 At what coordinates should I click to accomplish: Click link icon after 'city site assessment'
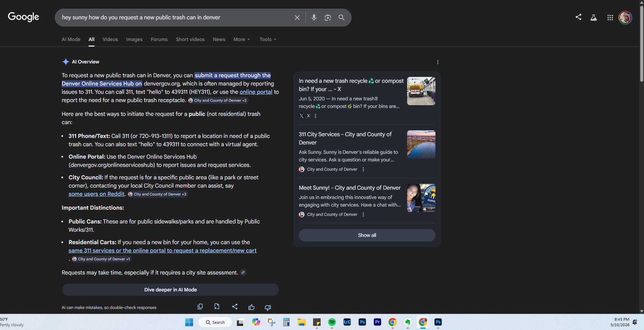[x=243, y=272]
